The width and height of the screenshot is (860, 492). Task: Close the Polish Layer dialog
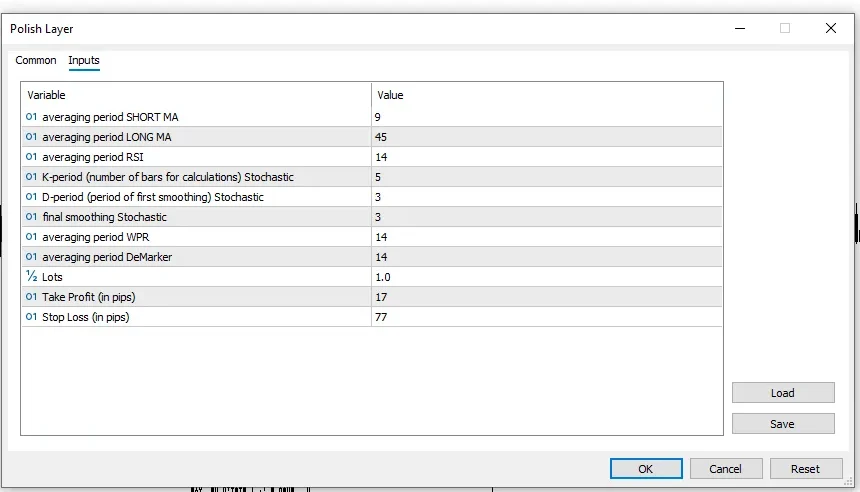(831, 28)
